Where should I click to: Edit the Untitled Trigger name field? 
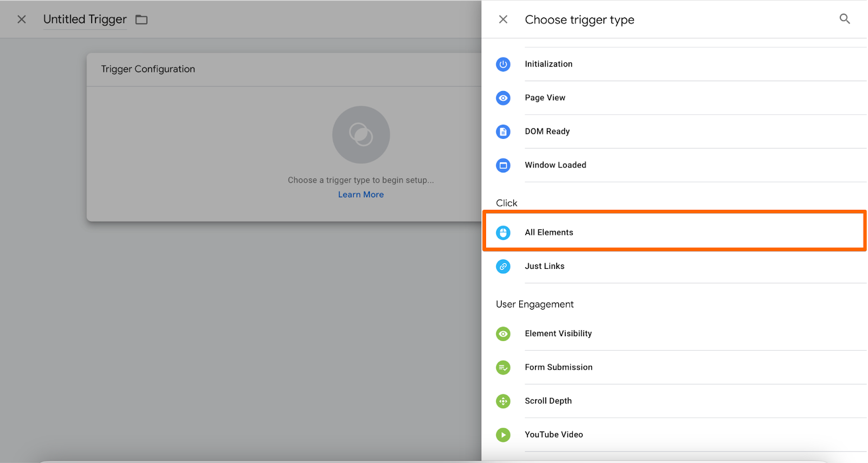point(85,20)
